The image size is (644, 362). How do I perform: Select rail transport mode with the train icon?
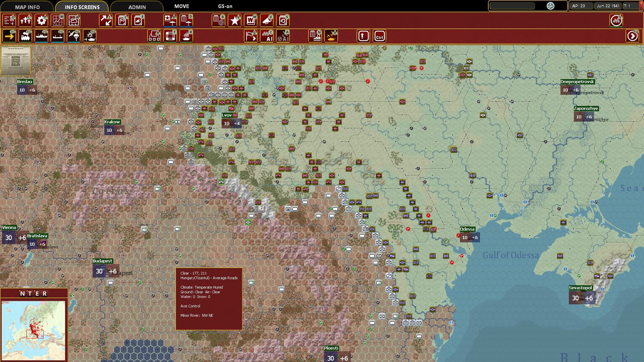coord(25,36)
